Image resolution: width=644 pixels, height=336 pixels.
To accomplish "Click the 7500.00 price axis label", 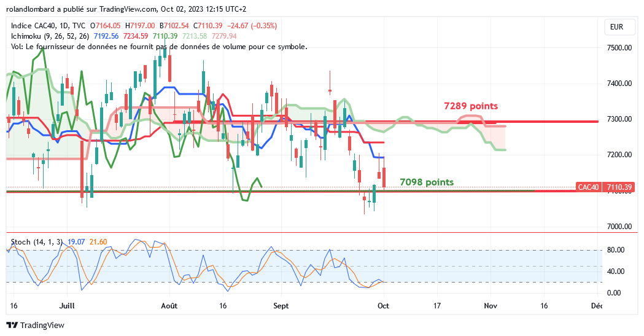I will click(x=619, y=48).
